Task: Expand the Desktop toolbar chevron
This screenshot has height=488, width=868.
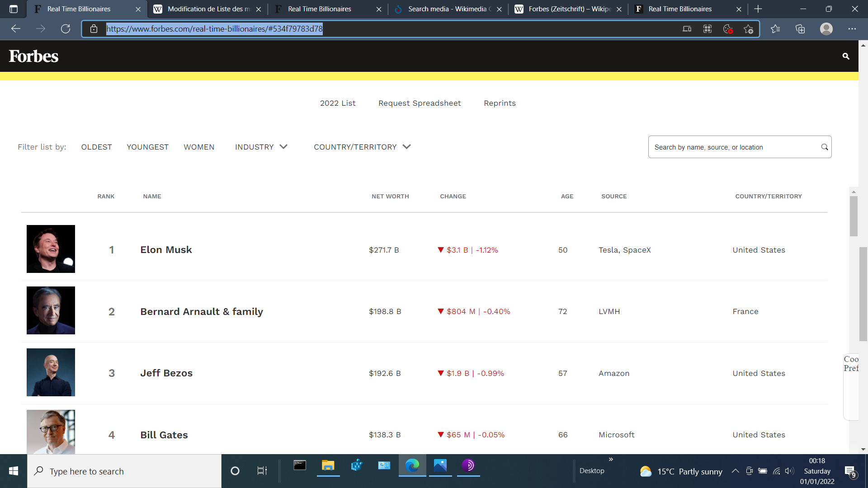Action: 611,460
